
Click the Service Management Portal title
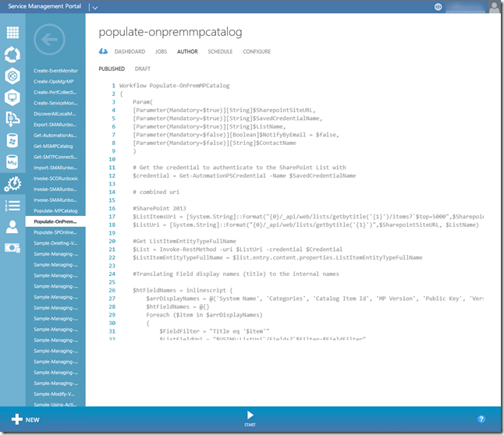(44, 6)
